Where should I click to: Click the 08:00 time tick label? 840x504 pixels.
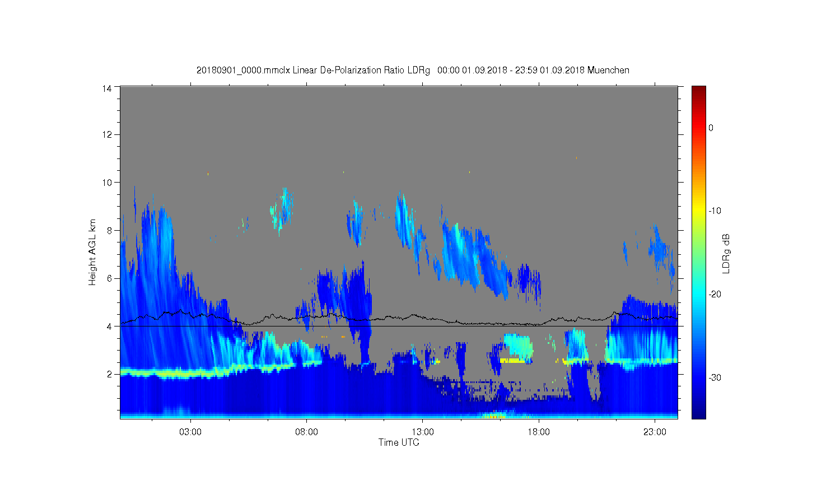pos(306,432)
